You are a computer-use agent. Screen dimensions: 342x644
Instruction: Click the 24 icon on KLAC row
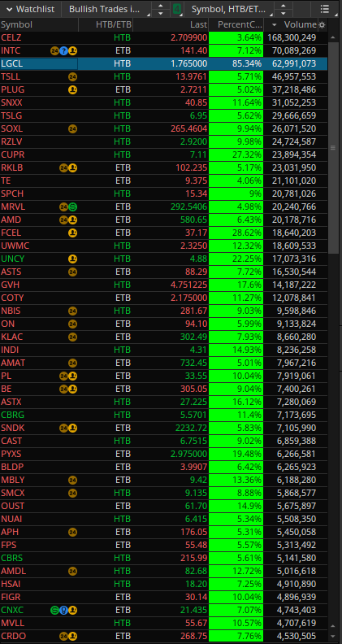click(x=72, y=337)
